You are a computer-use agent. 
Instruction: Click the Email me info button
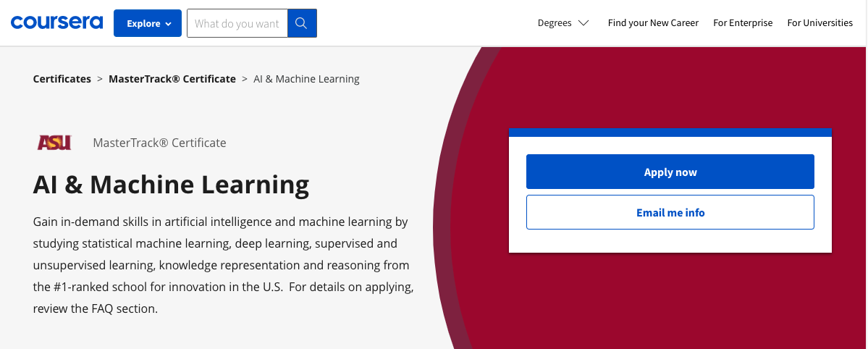point(670,212)
